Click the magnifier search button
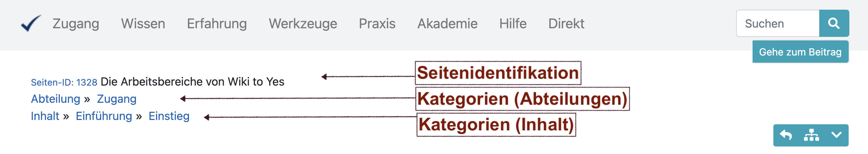This screenshot has height=154, width=868. pyautogui.click(x=834, y=24)
